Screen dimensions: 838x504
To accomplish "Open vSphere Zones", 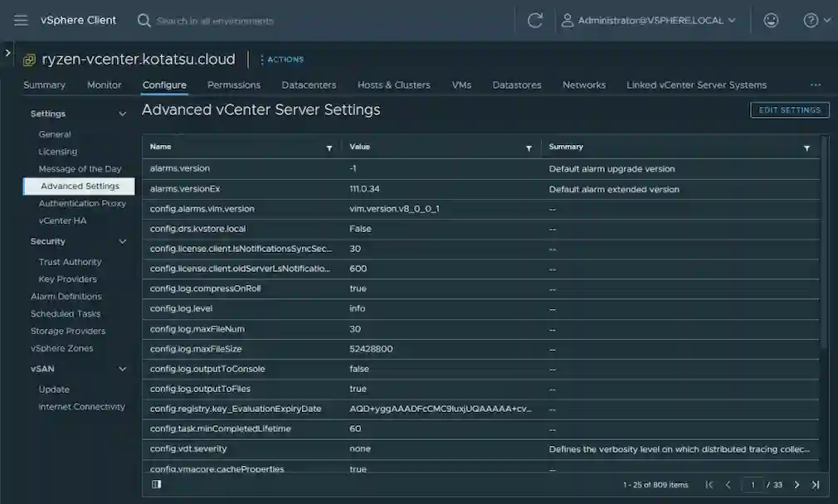I will pos(62,348).
